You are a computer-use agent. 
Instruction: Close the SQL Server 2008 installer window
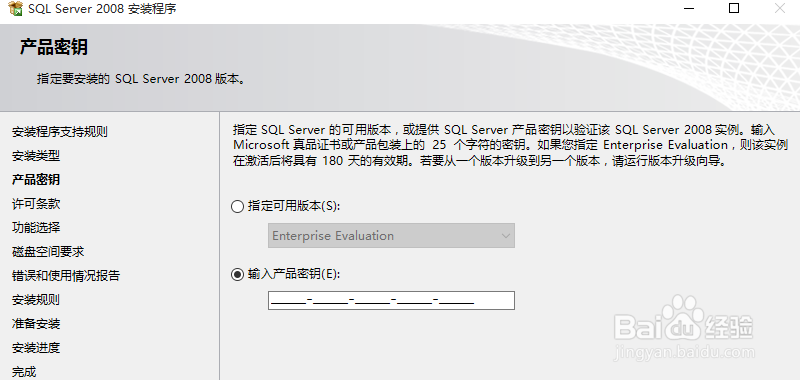(x=780, y=8)
